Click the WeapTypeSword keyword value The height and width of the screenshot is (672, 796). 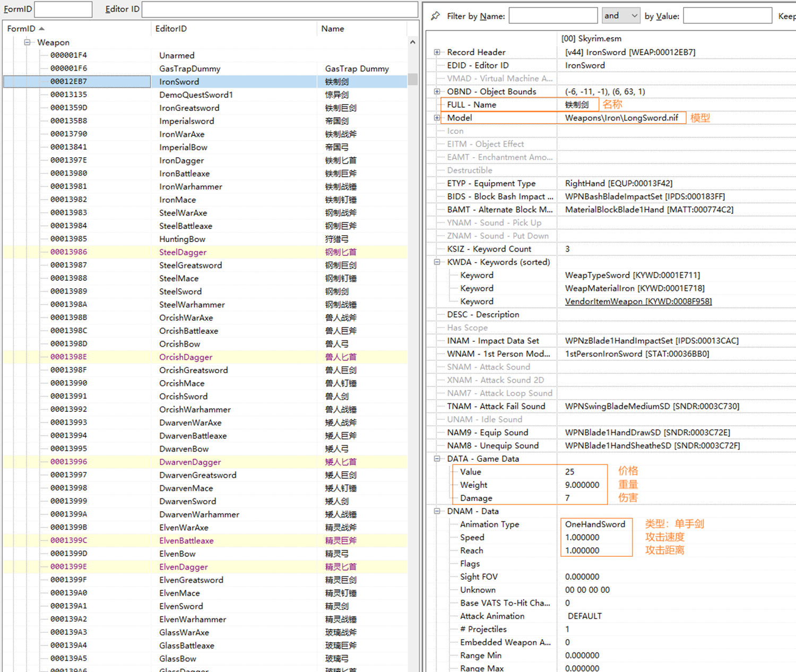[x=633, y=275]
